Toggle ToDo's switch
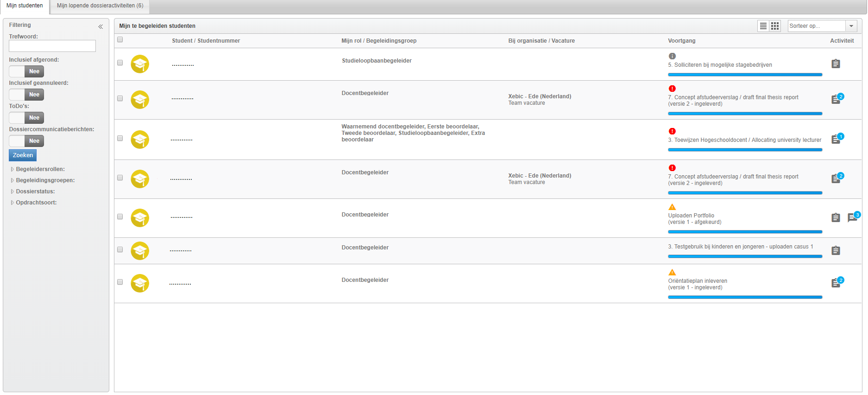 pyautogui.click(x=26, y=118)
